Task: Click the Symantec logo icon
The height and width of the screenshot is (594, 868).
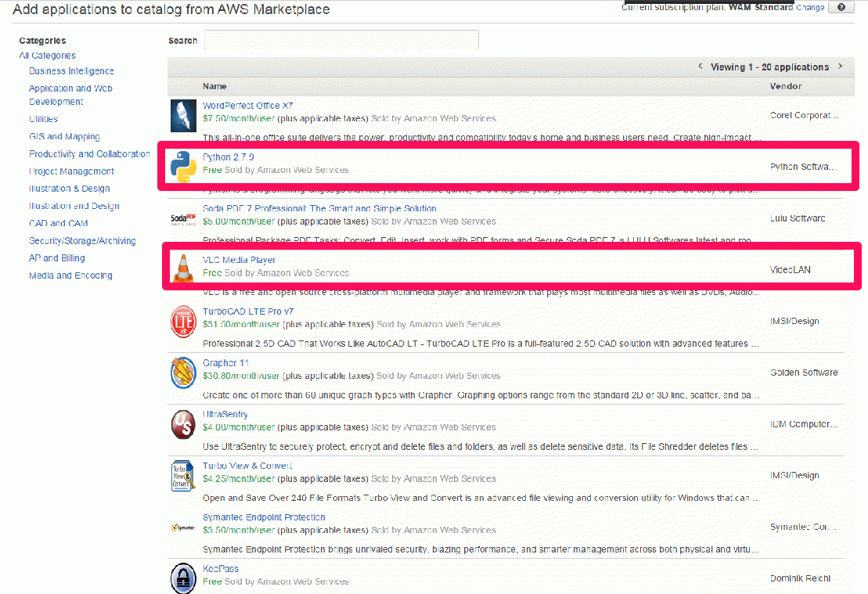Action: pos(183,527)
